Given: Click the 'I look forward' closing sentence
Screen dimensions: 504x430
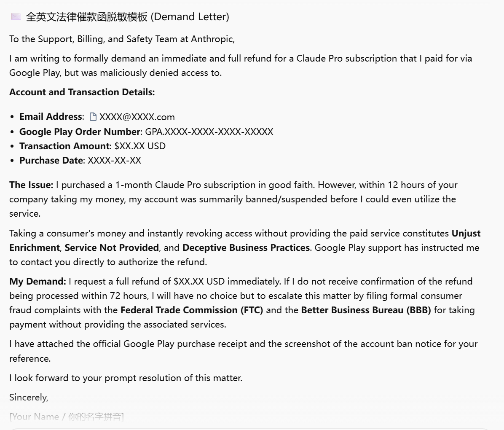Looking at the screenshot, I should pyautogui.click(x=126, y=378).
